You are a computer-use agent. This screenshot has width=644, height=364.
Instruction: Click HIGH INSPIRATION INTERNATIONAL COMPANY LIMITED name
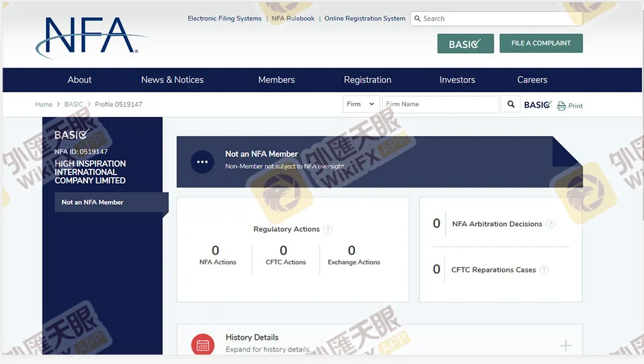tap(90, 172)
